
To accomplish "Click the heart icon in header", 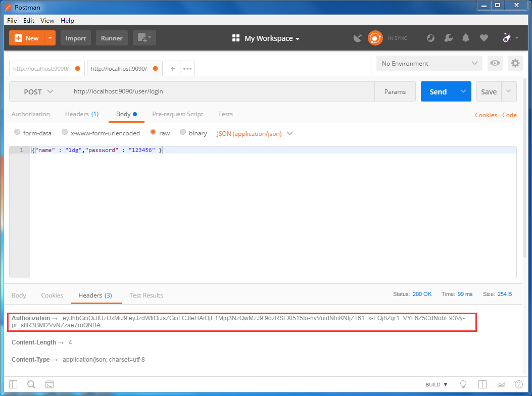I will coord(483,38).
